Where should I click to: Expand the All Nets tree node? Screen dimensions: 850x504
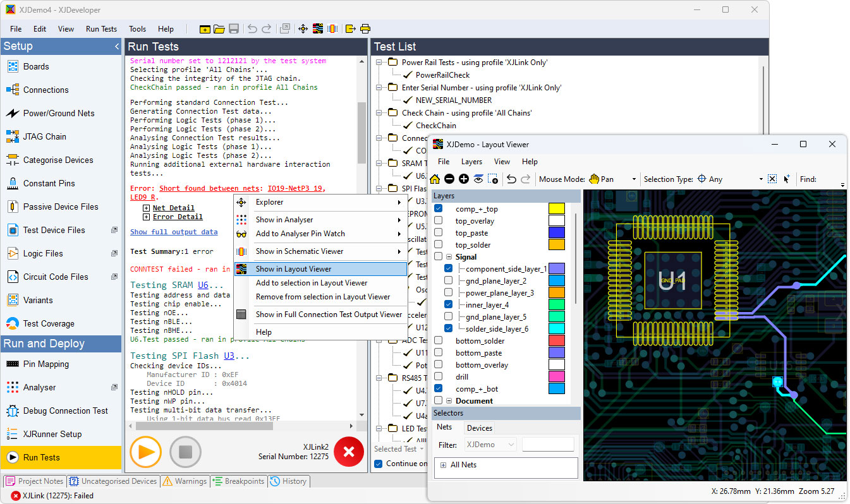[x=443, y=465]
